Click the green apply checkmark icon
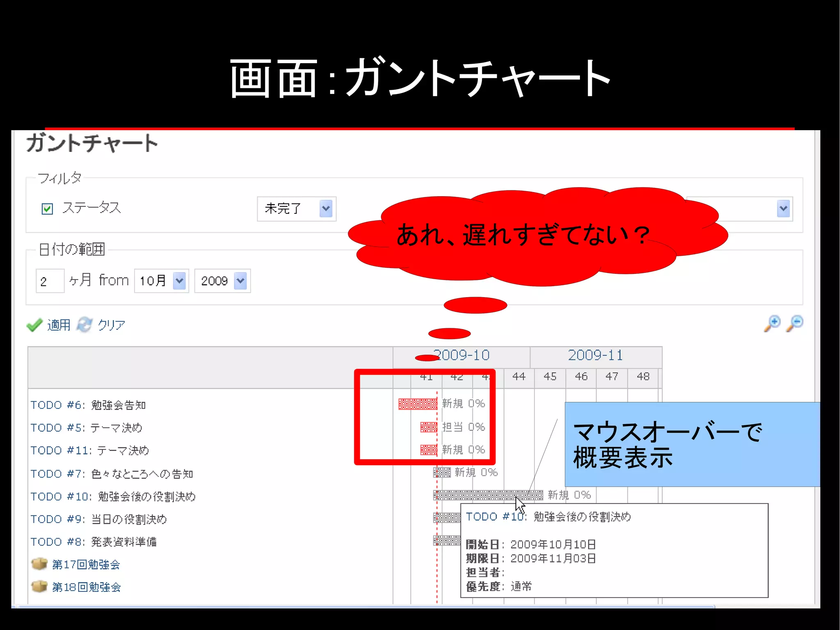The width and height of the screenshot is (840, 630). (x=34, y=325)
